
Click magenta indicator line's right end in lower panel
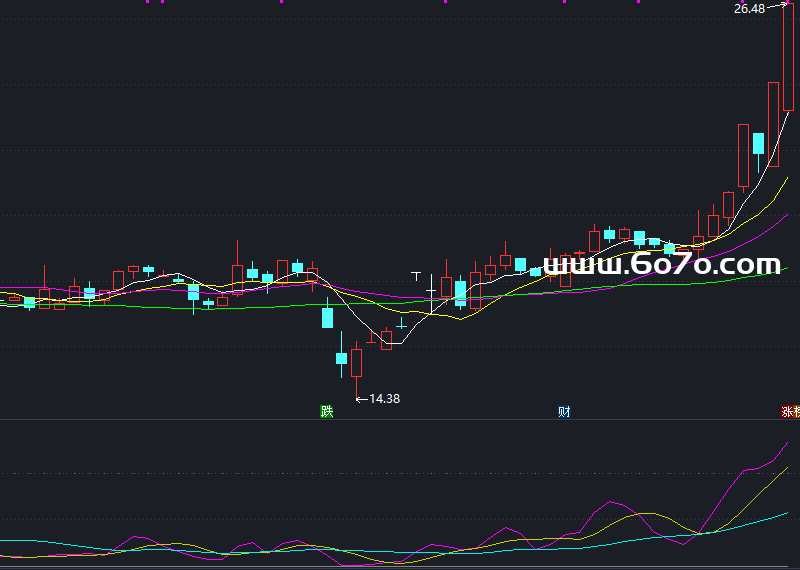tap(787, 442)
